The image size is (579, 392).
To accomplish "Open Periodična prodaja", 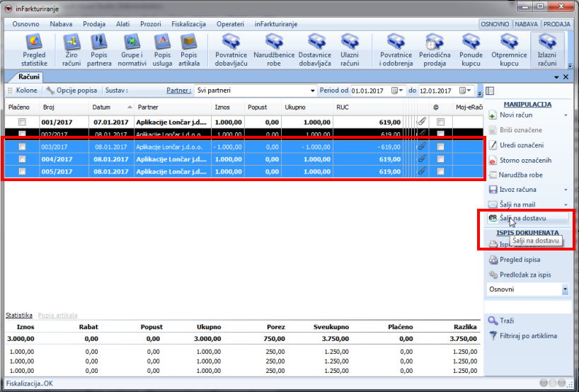I will point(435,50).
